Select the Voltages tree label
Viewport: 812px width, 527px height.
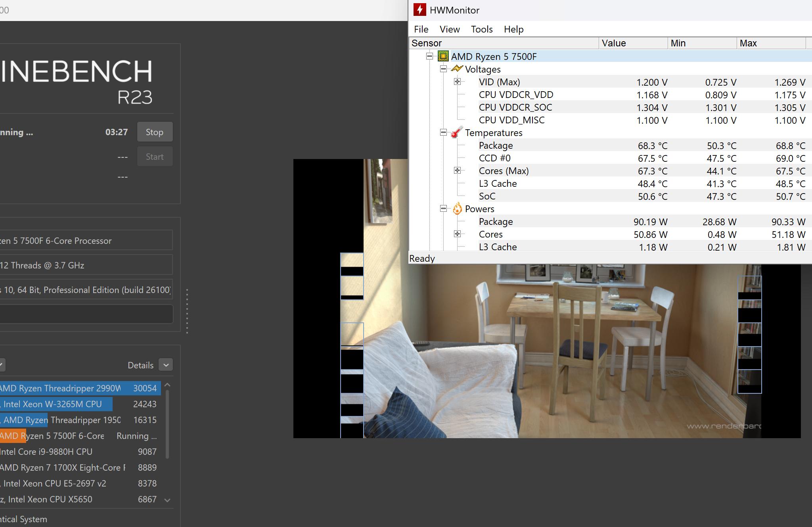[483, 69]
